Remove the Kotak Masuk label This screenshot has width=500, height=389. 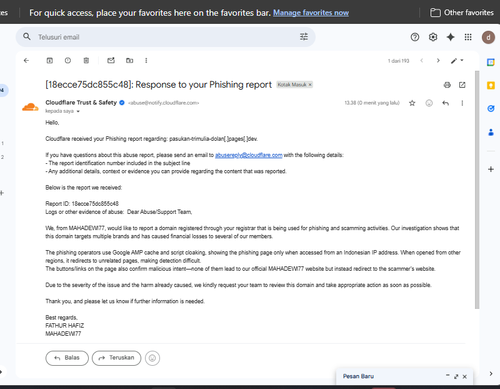310,85
